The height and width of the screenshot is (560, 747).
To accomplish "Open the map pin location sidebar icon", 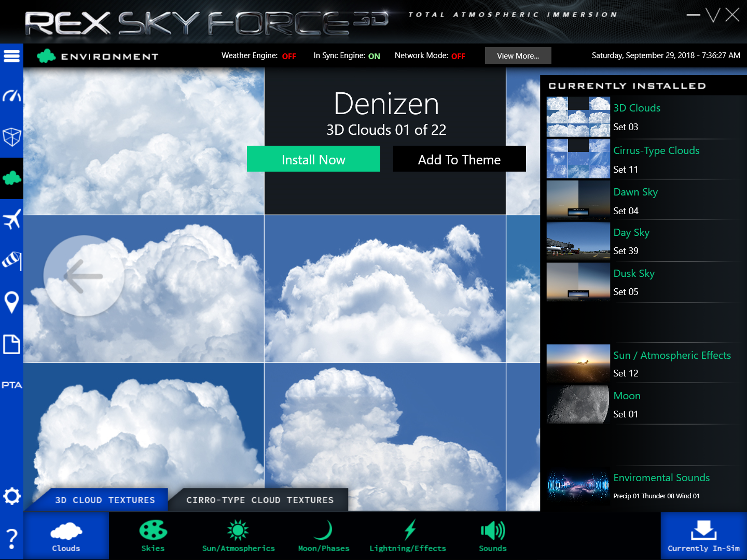I will coord(11,302).
